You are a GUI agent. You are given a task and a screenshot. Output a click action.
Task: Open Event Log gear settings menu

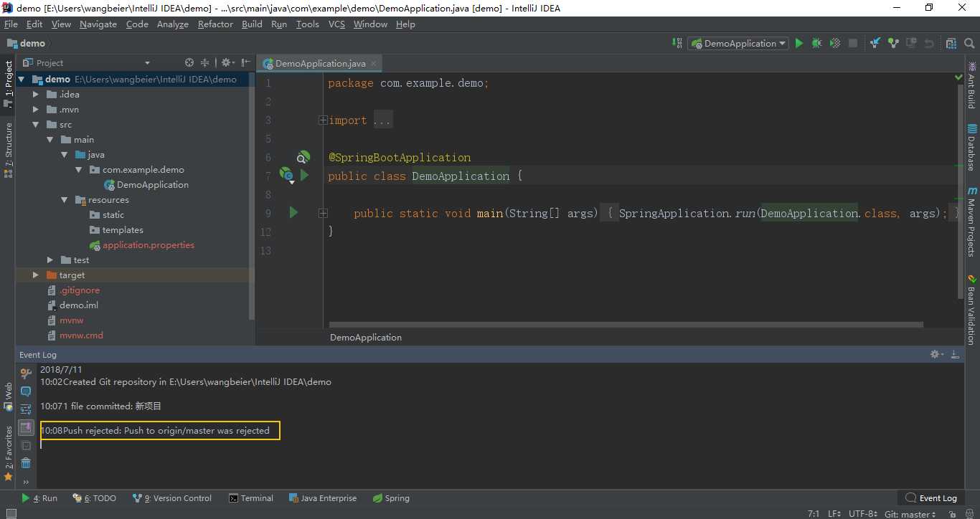pyautogui.click(x=936, y=355)
